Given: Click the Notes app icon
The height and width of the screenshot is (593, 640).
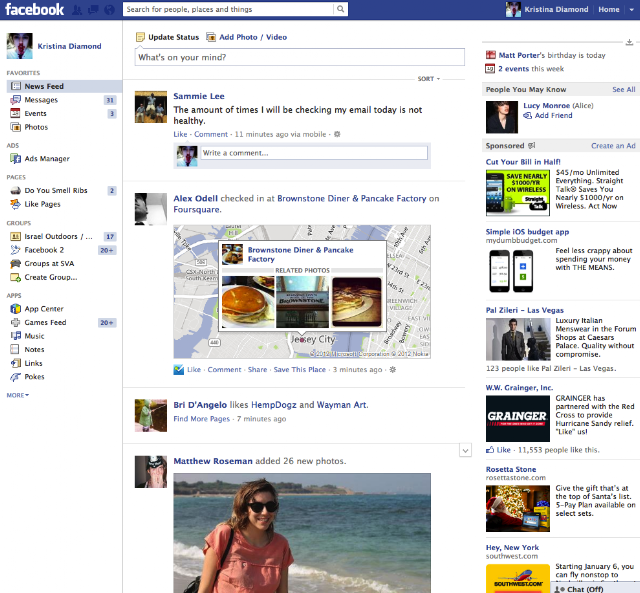Looking at the screenshot, I should [15, 349].
